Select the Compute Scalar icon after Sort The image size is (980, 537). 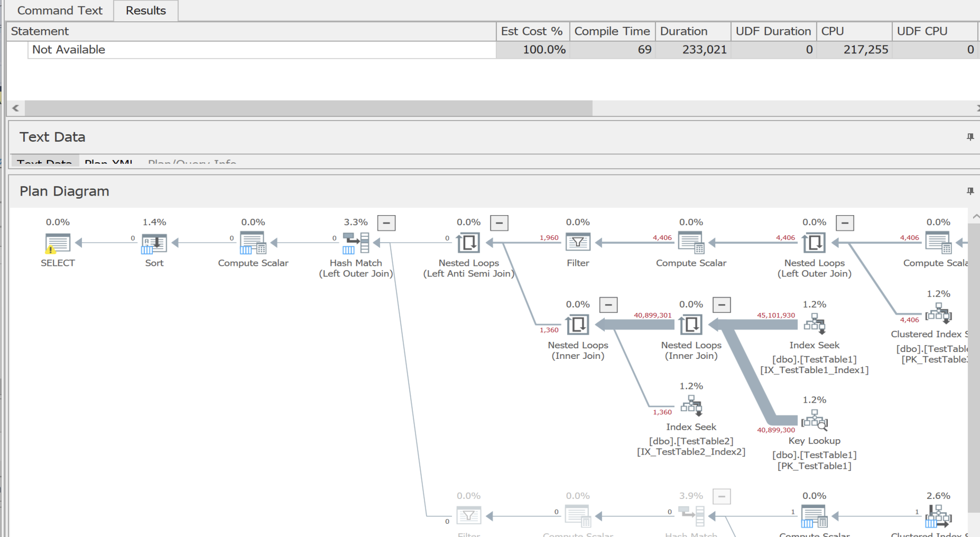tap(253, 243)
